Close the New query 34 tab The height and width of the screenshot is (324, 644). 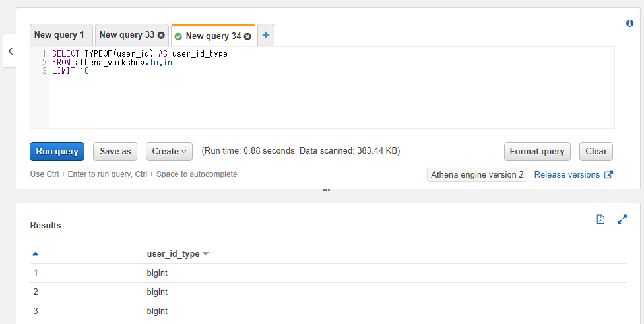247,36
